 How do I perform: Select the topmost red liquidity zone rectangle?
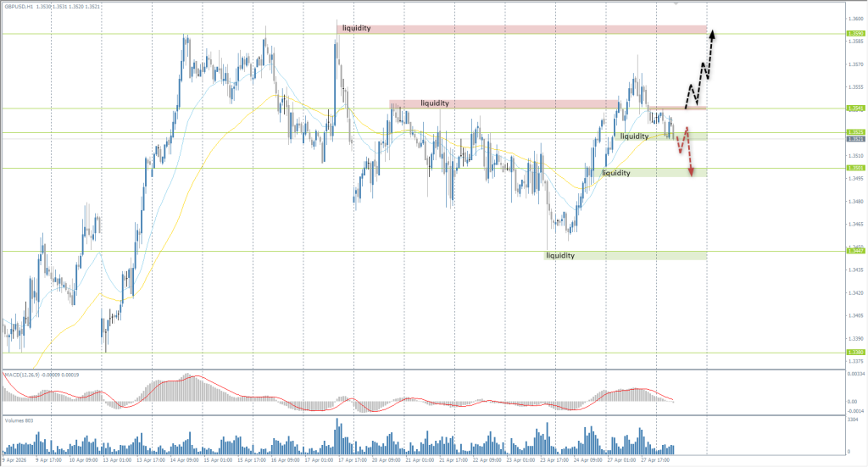(521, 29)
